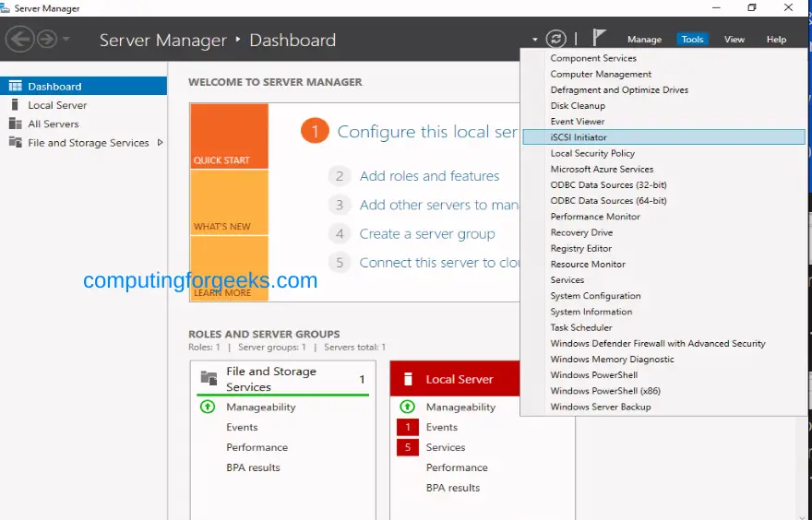The image size is (812, 520).
Task: Click the Dashboard grid icon in sidebar
Action: [16, 86]
